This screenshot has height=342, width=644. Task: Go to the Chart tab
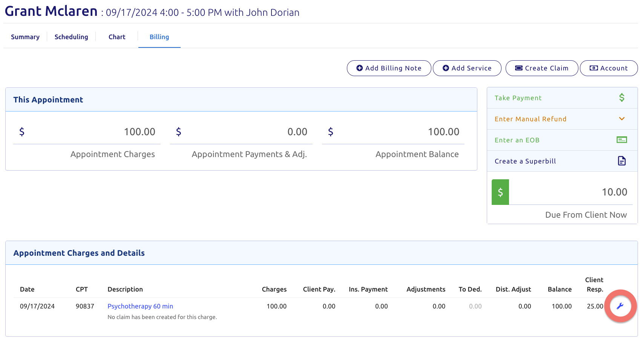click(x=117, y=37)
